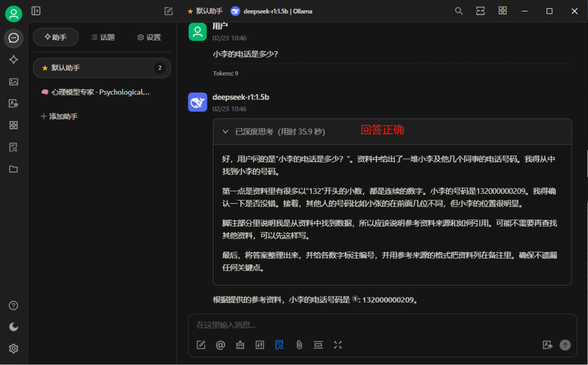
Task: Expand the message input box to fullscreen
Action: (338, 344)
